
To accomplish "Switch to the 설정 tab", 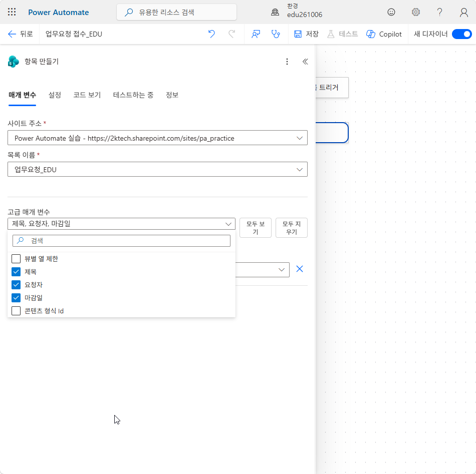I will coord(55,95).
